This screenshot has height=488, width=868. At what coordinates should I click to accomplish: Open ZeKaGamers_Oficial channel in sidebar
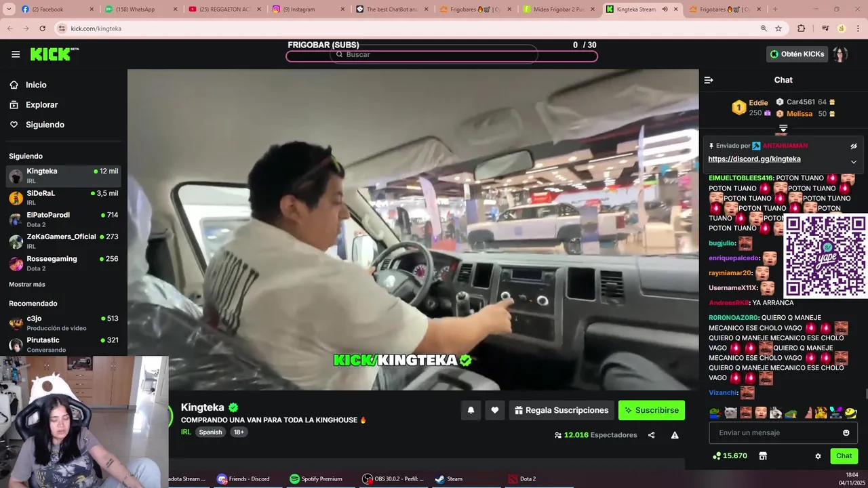[x=64, y=241]
